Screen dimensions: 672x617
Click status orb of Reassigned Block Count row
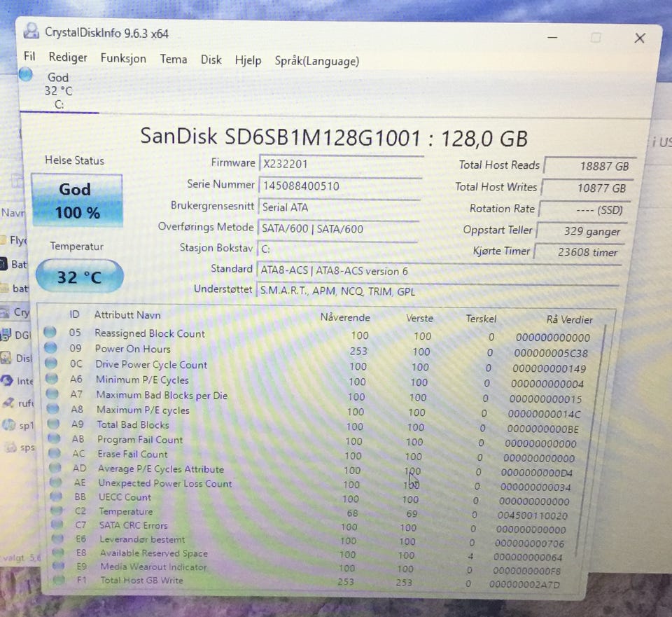(x=50, y=332)
